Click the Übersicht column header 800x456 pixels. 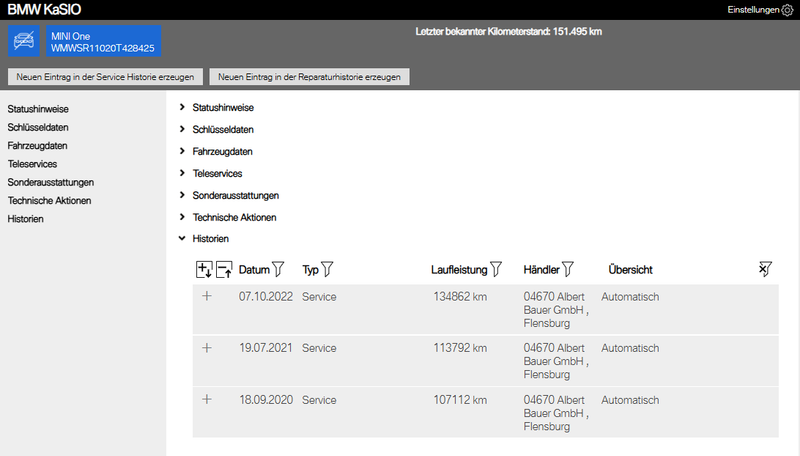pos(630,270)
